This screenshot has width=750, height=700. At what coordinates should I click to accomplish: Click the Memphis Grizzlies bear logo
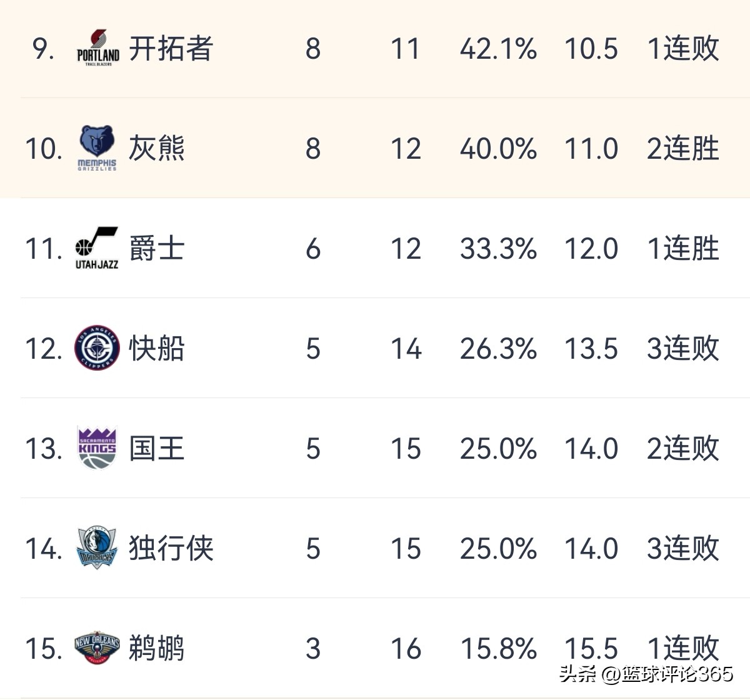tap(97, 148)
